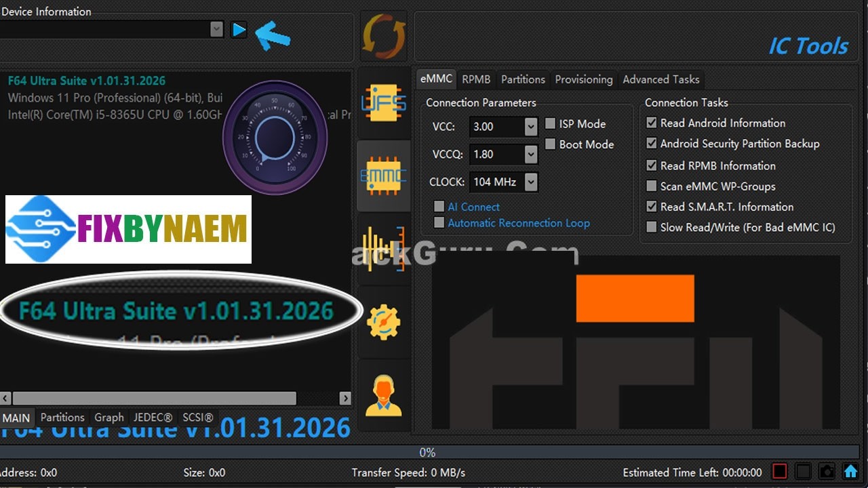Screen dimensions: 868x488
Task: Open the Advanced Tasks tab
Action: point(661,79)
